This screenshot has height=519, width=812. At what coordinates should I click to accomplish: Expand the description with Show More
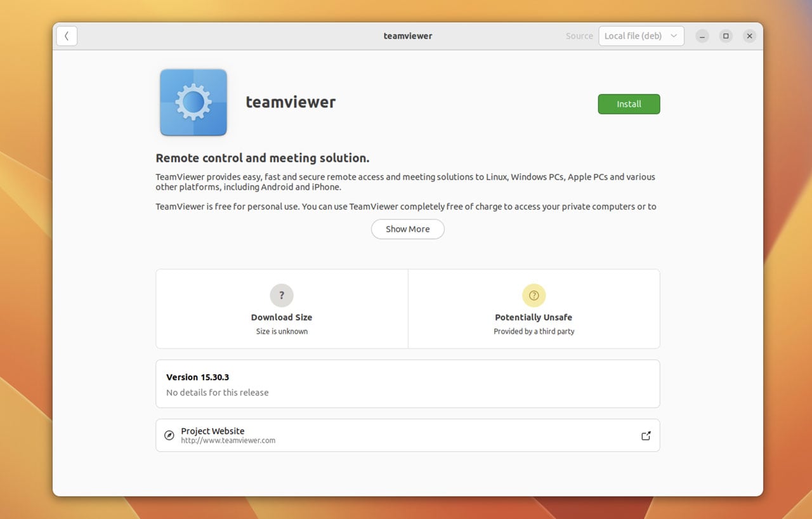tap(407, 229)
